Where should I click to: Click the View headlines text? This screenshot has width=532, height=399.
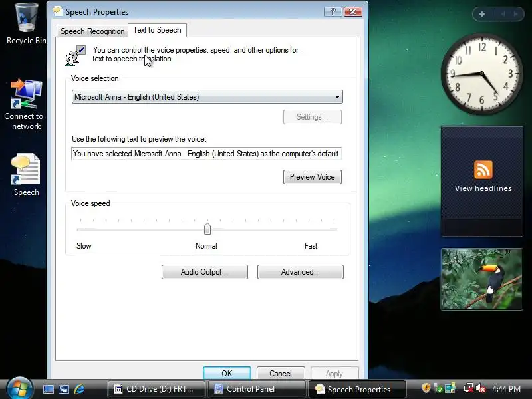pyautogui.click(x=483, y=188)
